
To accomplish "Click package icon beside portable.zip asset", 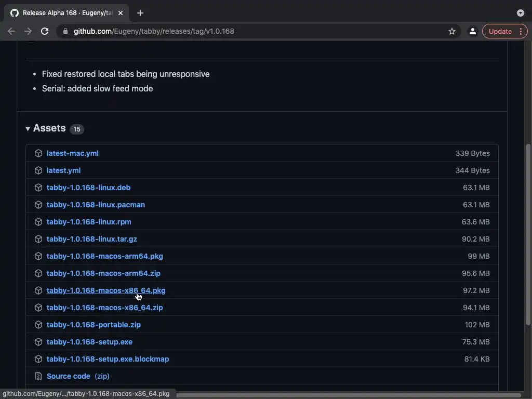I will click(38, 325).
